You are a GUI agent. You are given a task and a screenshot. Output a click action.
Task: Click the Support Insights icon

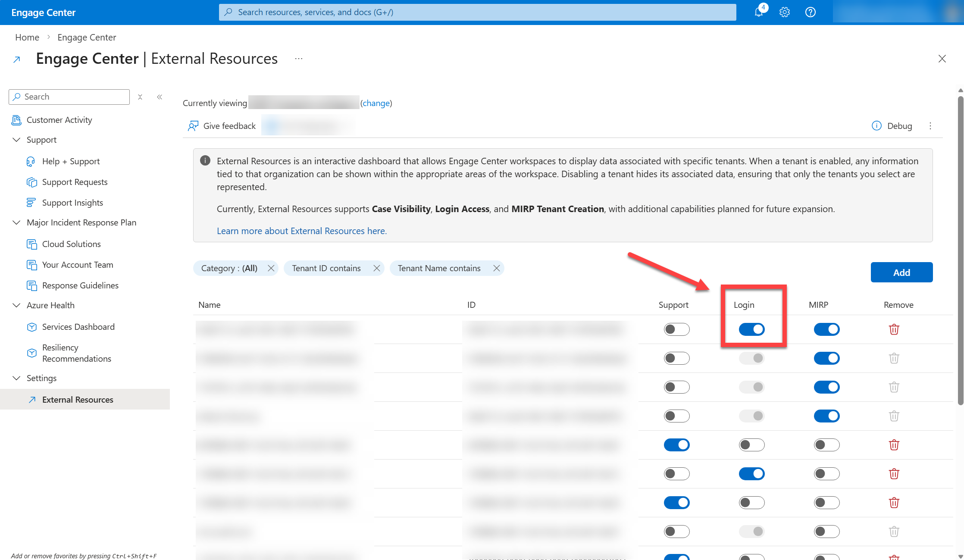click(x=31, y=203)
